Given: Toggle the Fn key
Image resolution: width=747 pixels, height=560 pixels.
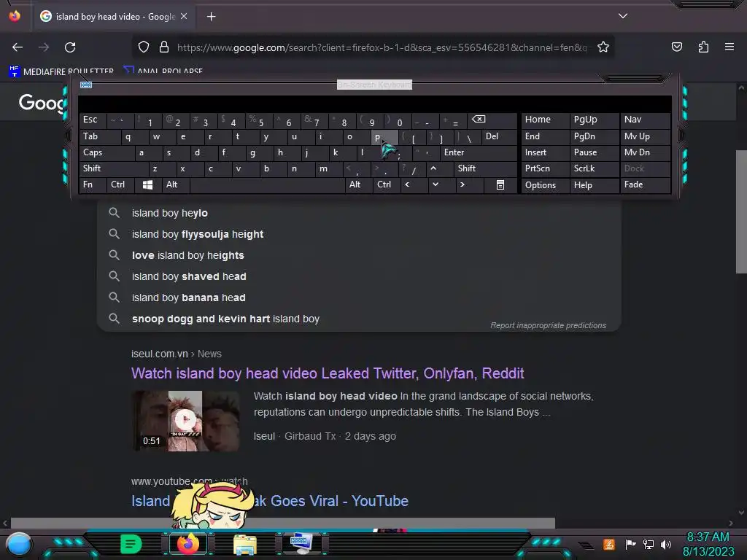Looking at the screenshot, I should point(93,184).
